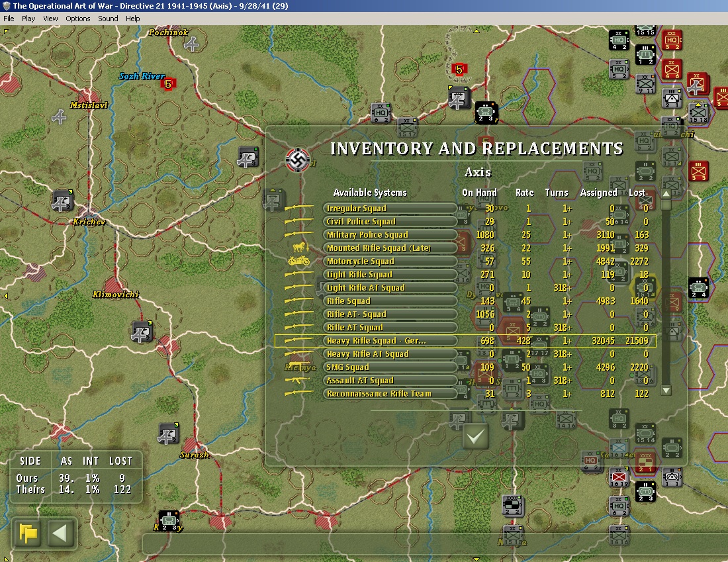Open the Sound menu
The width and height of the screenshot is (728, 562).
coord(108,19)
